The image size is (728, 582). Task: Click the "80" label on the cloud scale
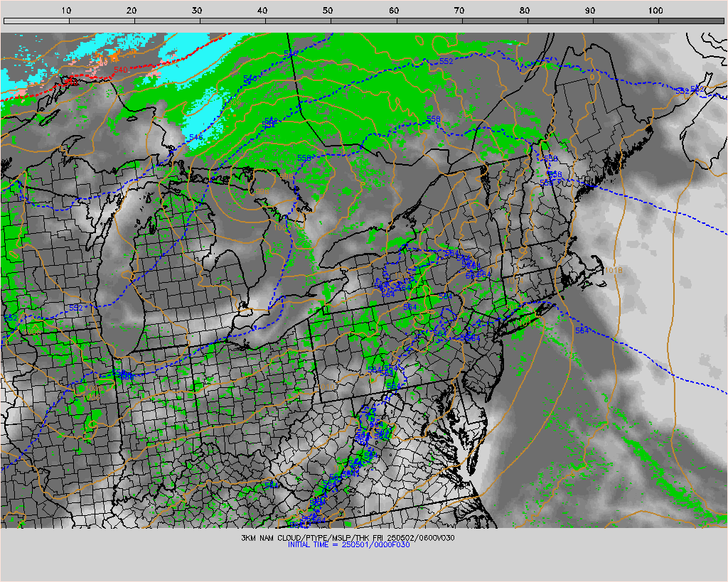tap(525, 10)
